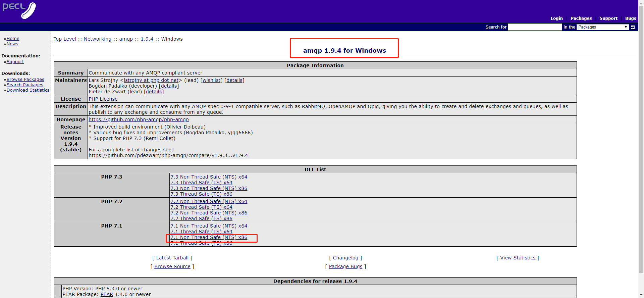
Task: Download 7.3 Non Thread Safe (NTS) x64
Action: click(209, 177)
